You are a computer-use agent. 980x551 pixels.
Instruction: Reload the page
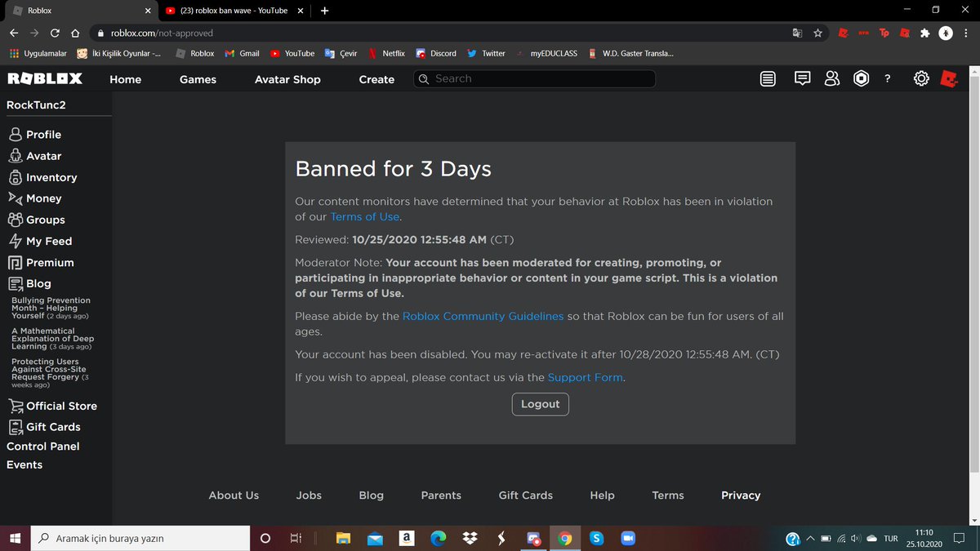pyautogui.click(x=55, y=33)
